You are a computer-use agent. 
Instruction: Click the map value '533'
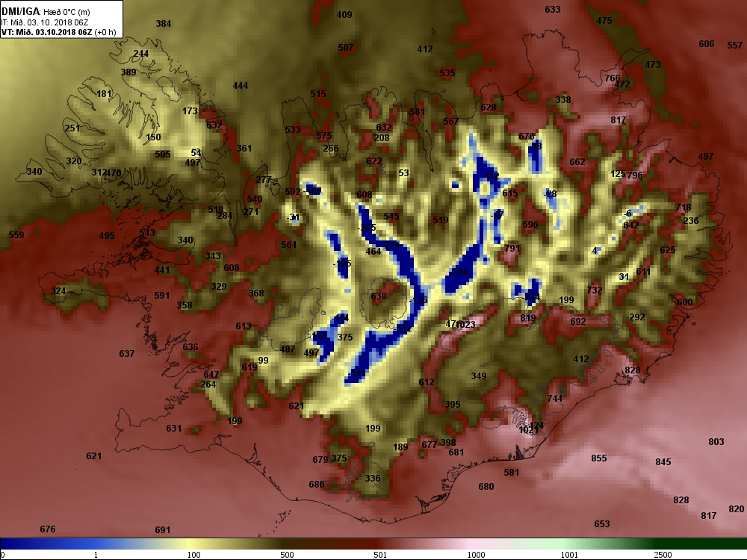coord(293,129)
